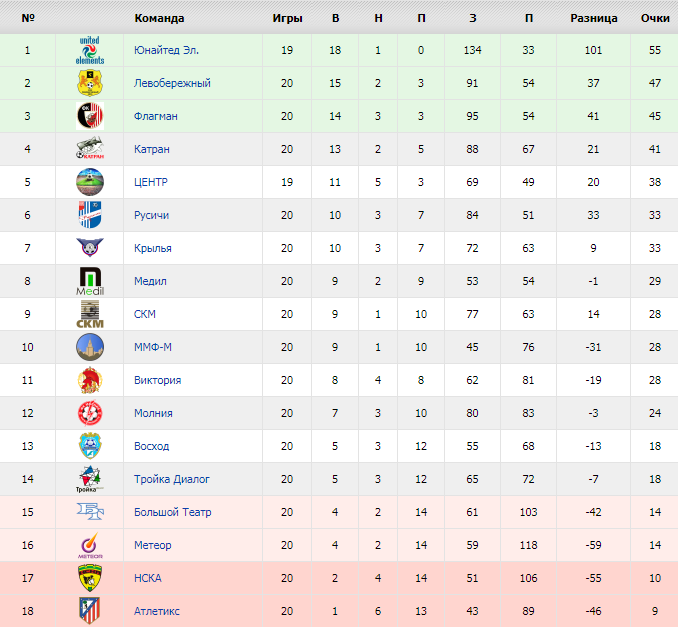This screenshot has height=627, width=678.
Task: Click the Метеор team logo
Action: [90, 545]
